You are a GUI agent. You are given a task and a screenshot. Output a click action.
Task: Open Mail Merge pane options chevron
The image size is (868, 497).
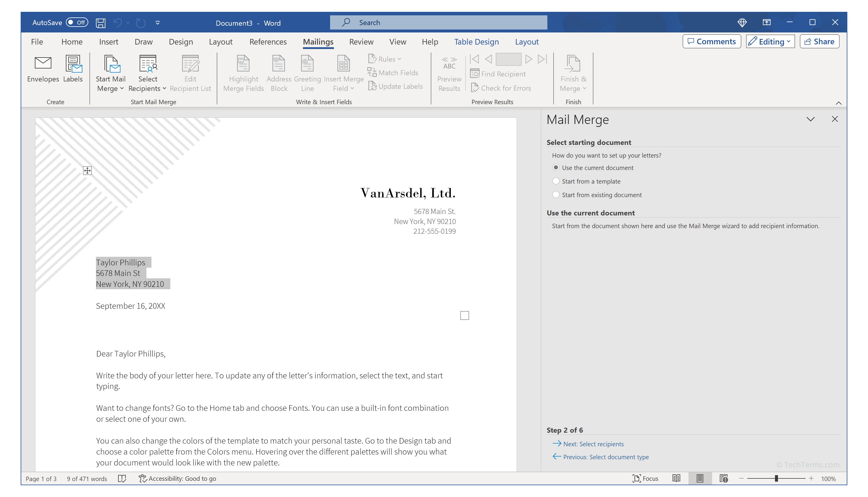[x=810, y=119]
